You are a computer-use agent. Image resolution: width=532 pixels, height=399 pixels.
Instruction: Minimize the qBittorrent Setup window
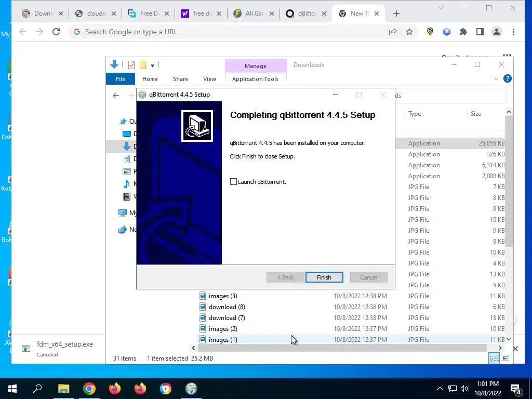pyautogui.click(x=336, y=95)
